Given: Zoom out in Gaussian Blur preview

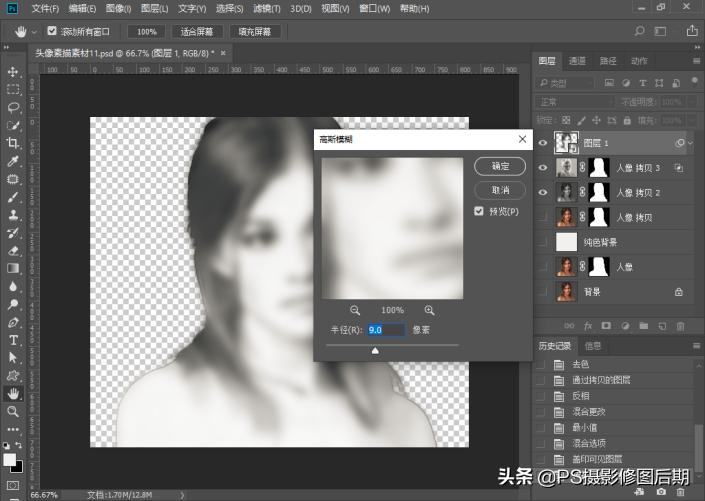Looking at the screenshot, I should click(355, 310).
